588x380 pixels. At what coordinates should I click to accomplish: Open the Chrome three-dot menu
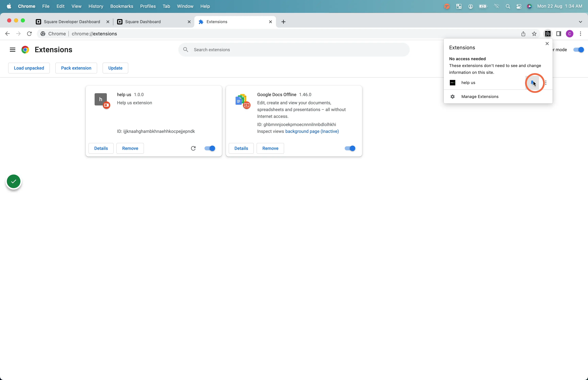580,34
